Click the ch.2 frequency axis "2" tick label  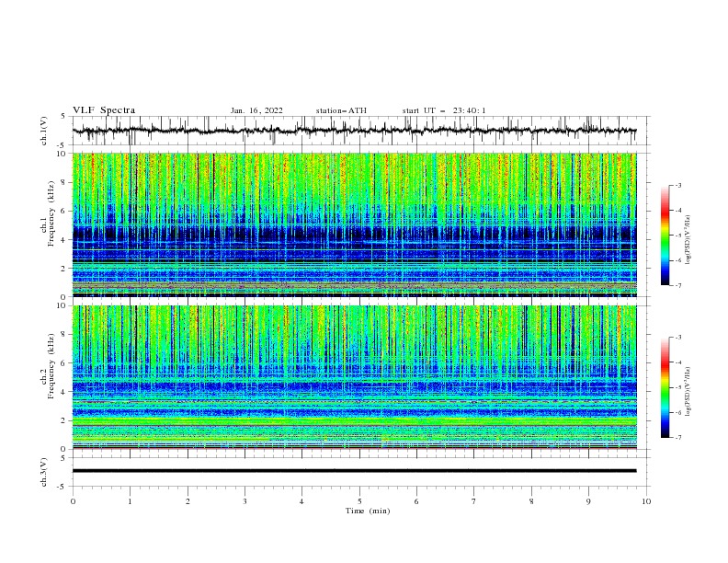coord(64,420)
